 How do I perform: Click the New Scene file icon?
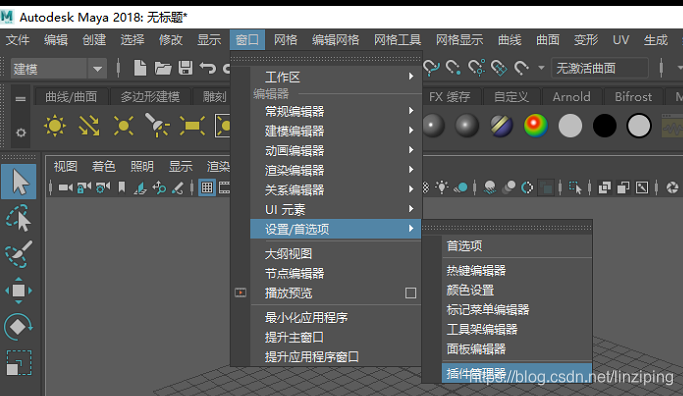click(139, 68)
